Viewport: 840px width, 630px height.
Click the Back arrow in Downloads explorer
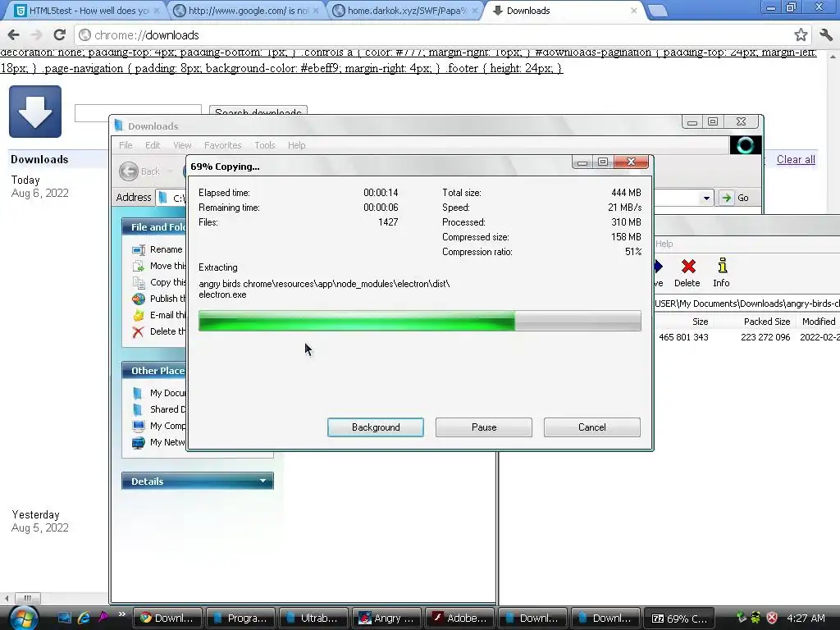point(129,171)
